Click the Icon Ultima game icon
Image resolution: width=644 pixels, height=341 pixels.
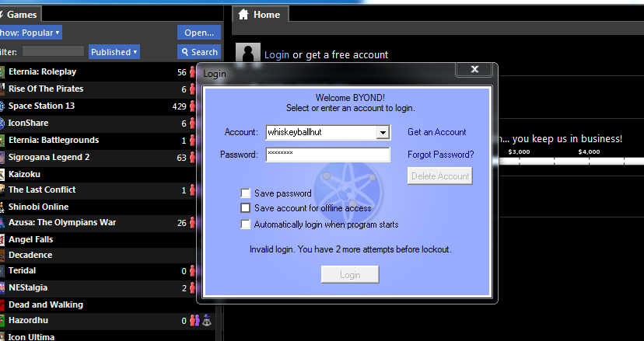pos(2,336)
